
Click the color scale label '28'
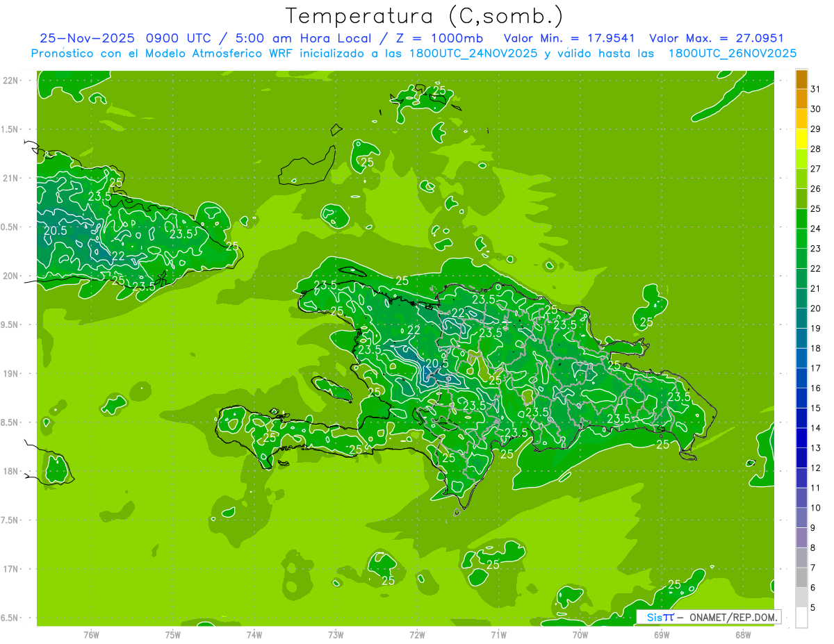coord(816,149)
